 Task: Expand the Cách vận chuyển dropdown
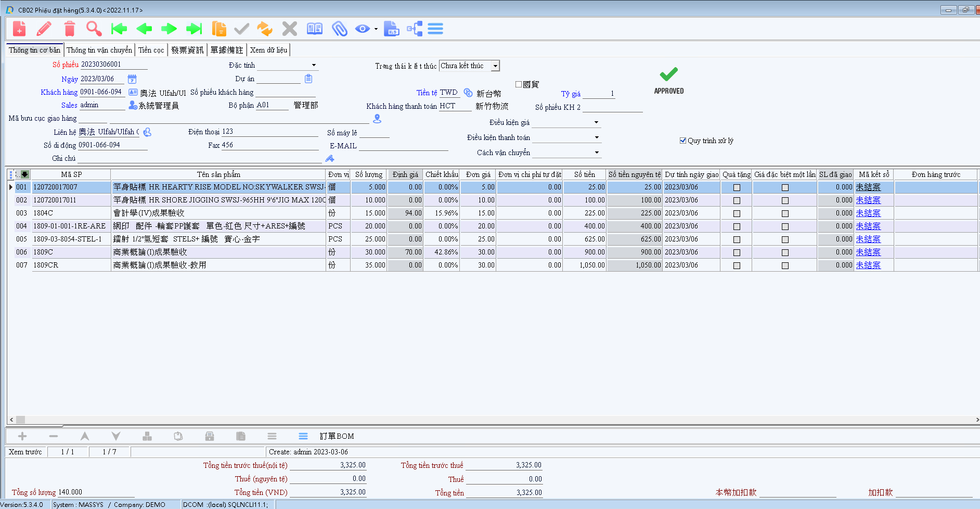[597, 152]
